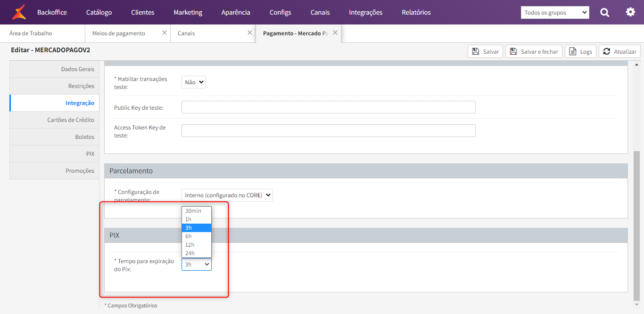The image size is (644, 314).
Task: Select Promoções in sidebar
Action: [x=54, y=171]
